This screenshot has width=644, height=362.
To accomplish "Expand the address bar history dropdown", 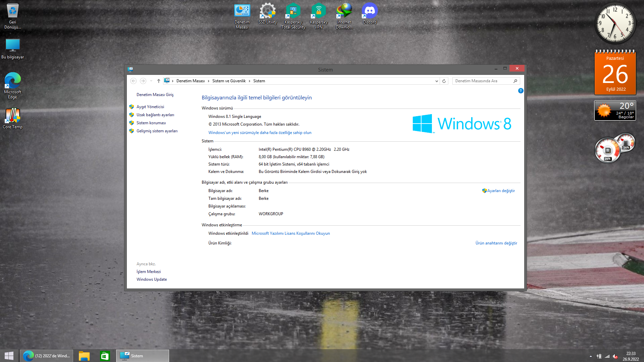I will coord(436,81).
